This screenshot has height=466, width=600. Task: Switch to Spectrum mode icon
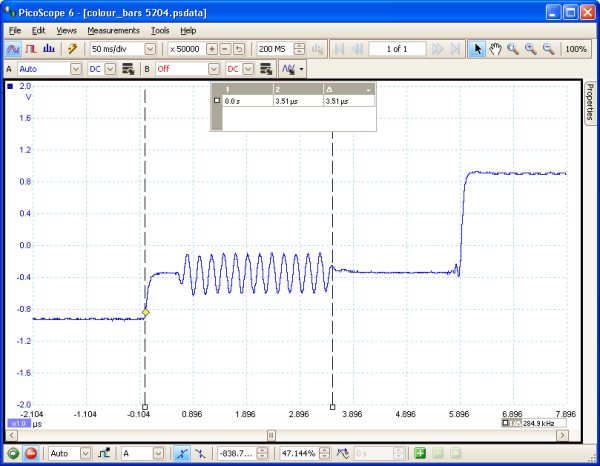pos(49,49)
